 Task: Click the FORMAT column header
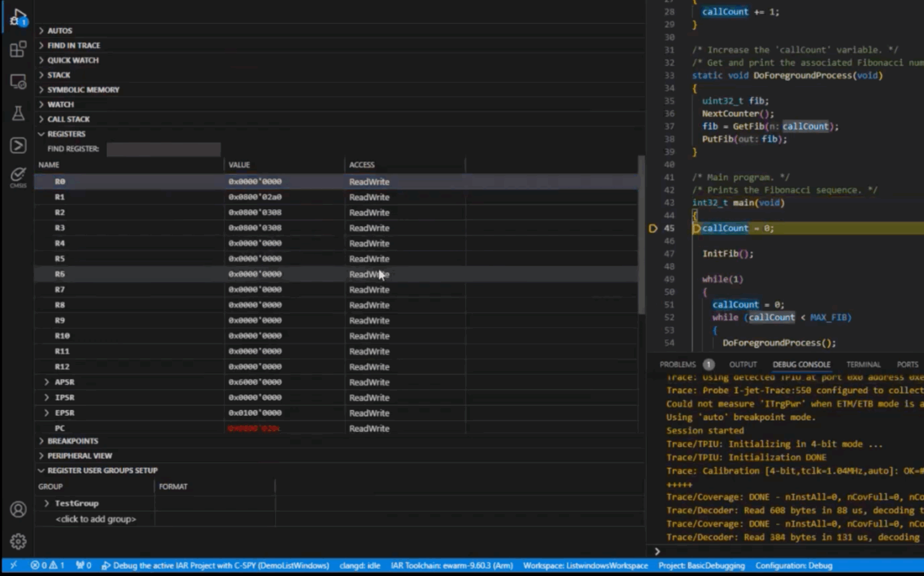click(x=173, y=486)
